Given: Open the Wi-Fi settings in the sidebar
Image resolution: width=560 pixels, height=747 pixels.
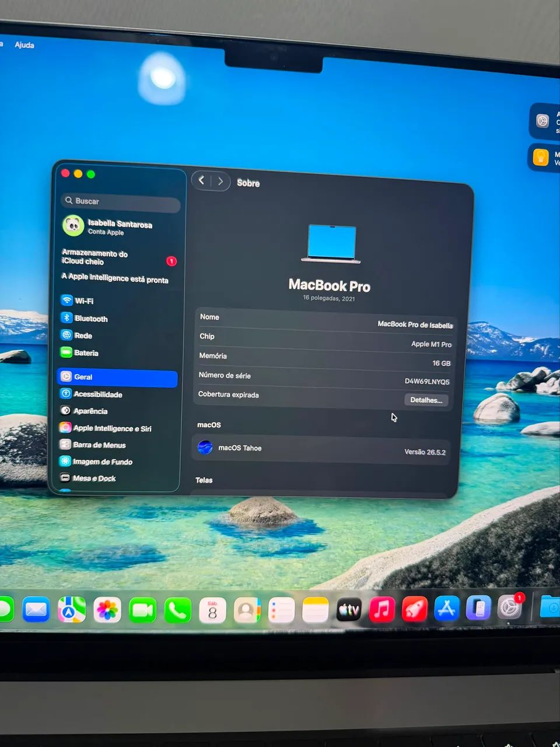Looking at the screenshot, I should coord(78,301).
